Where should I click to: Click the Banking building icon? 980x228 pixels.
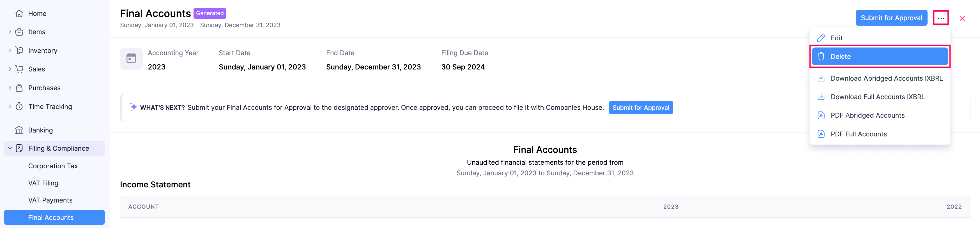[19, 130]
